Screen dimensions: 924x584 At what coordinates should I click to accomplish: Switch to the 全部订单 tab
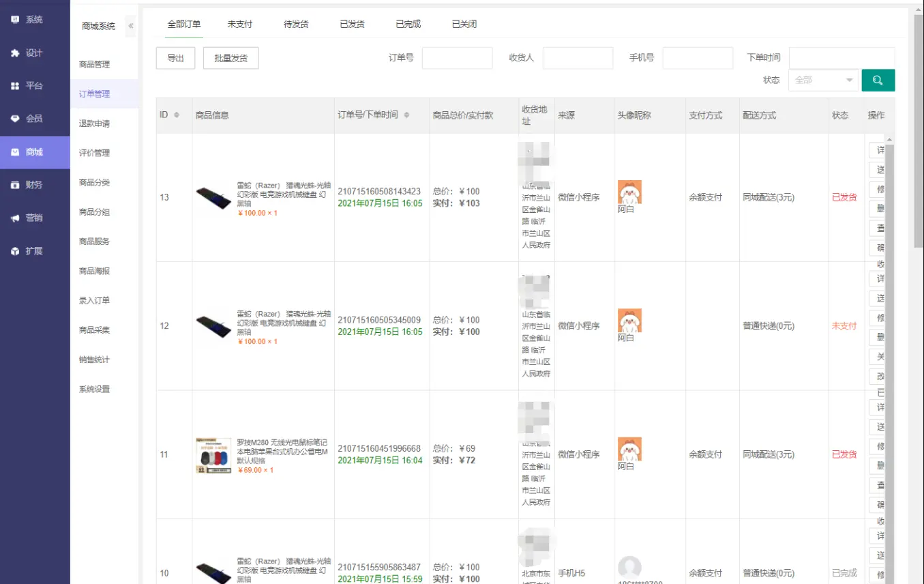[184, 24]
